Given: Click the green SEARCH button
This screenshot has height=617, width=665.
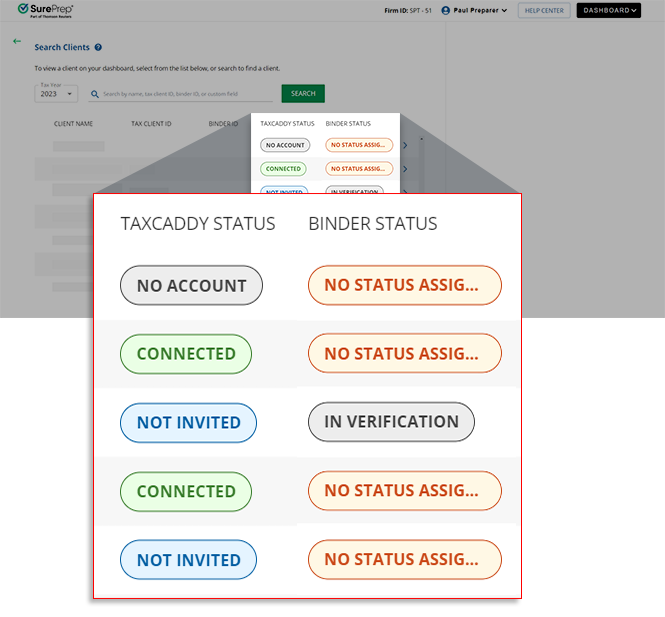Looking at the screenshot, I should point(303,93).
